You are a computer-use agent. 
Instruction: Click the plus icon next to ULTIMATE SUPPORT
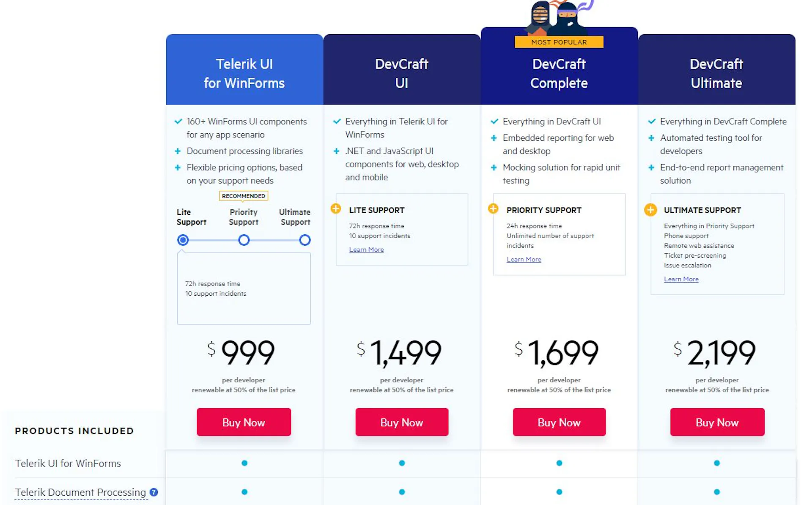click(x=650, y=210)
